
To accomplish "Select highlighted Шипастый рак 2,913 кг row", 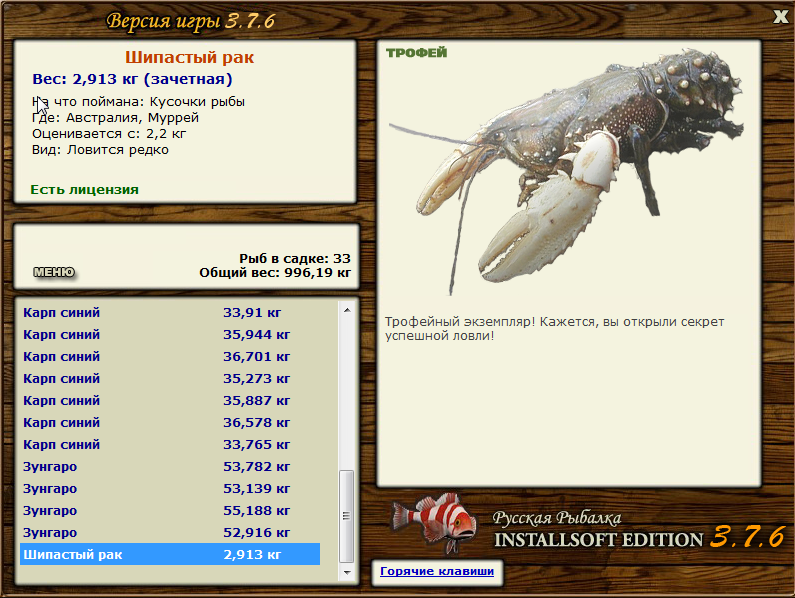I will click(x=170, y=554).
